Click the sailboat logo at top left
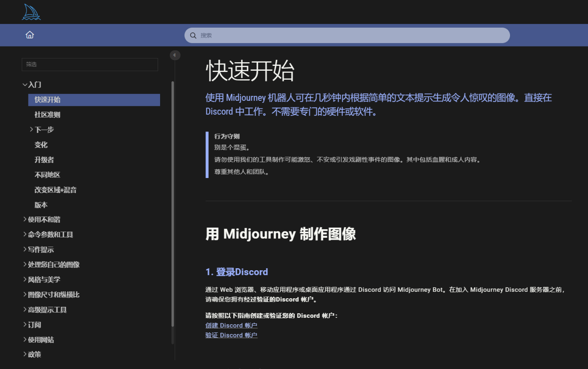588x369 pixels. pos(31,12)
